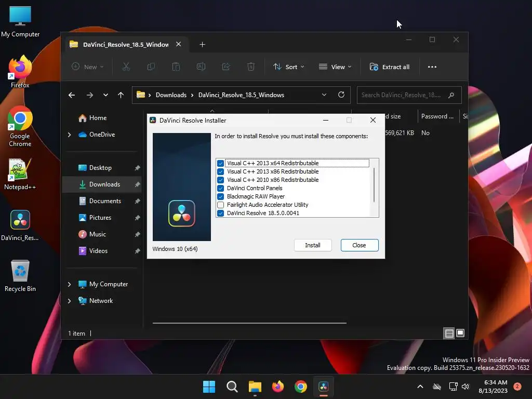Go forward with the Explorer forward arrow
The width and height of the screenshot is (532, 399).
89,95
